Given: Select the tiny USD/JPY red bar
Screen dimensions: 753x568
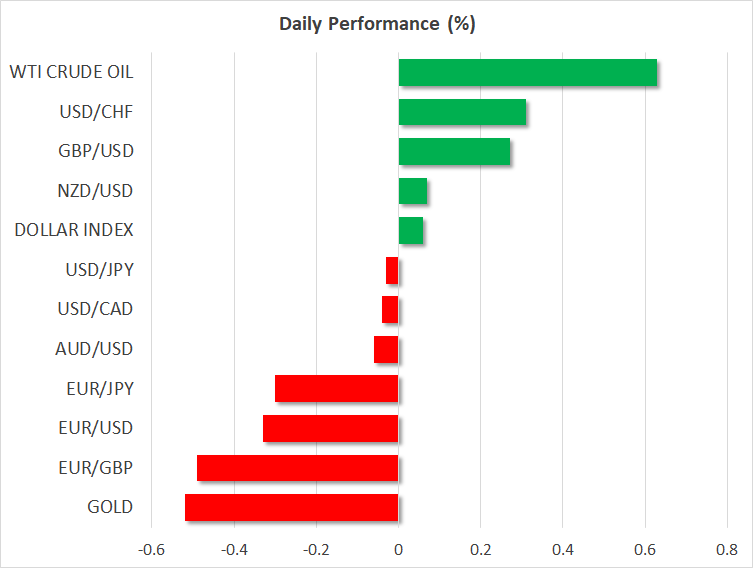Looking at the screenshot, I should point(392,270).
